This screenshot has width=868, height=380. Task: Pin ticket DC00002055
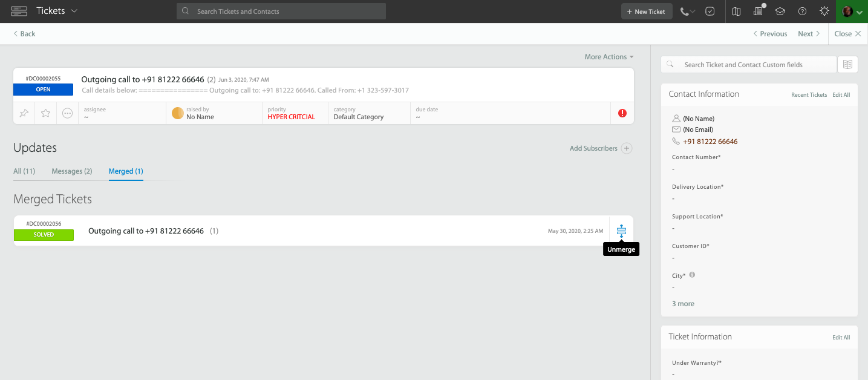coord(24,113)
